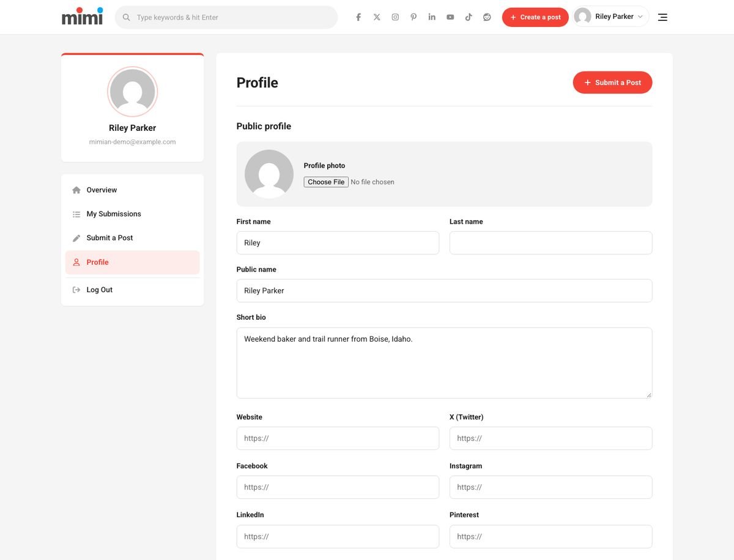734x560 pixels.
Task: Open the hamburger menu icon
Action: (x=662, y=17)
